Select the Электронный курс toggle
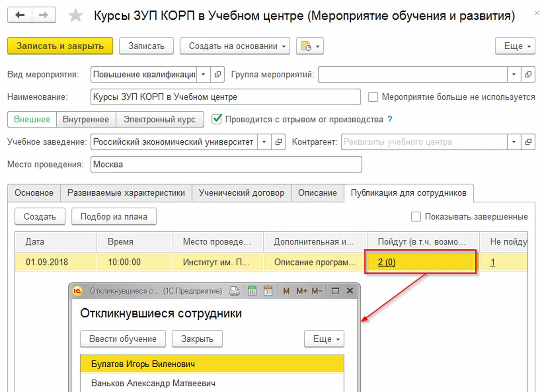Screen dimensions: 540x392 160,120
